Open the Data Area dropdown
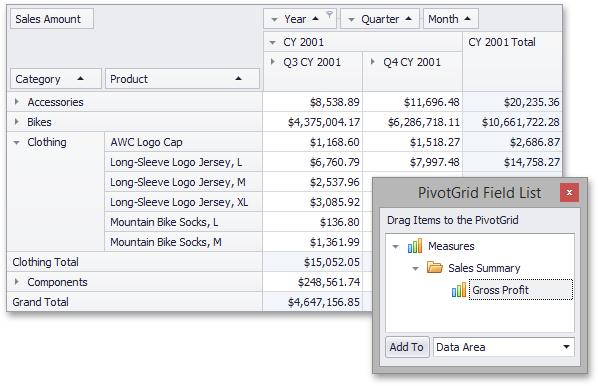 (566, 347)
